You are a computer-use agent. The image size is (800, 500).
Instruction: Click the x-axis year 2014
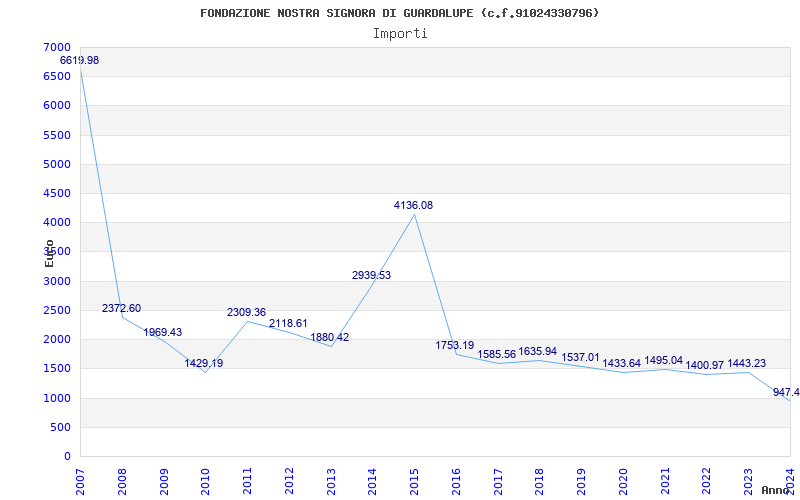372,482
